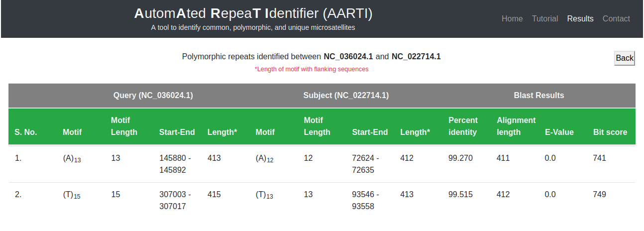Open the Home navigation link
Screen dimensions: 644x231
pyautogui.click(x=512, y=19)
